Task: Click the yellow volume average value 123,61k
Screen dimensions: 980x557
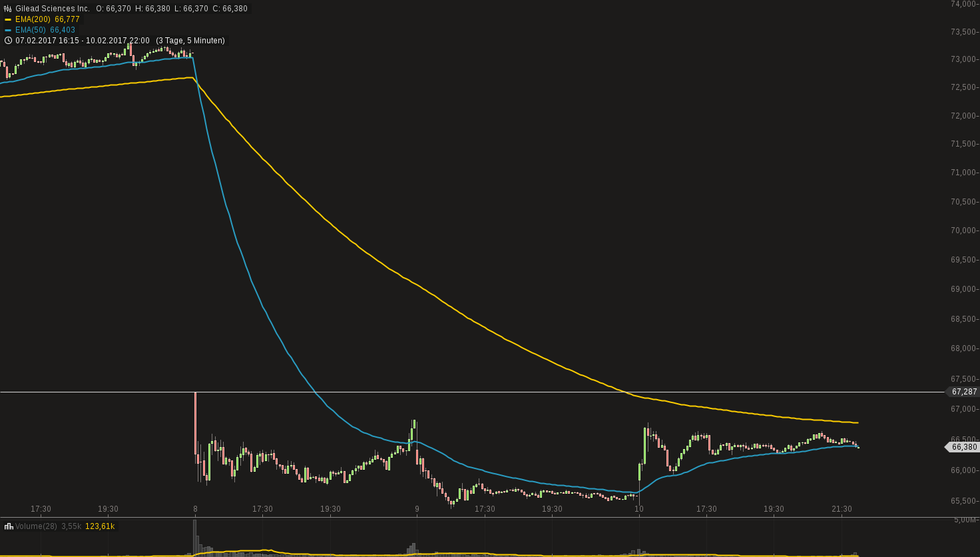Action: coord(100,526)
